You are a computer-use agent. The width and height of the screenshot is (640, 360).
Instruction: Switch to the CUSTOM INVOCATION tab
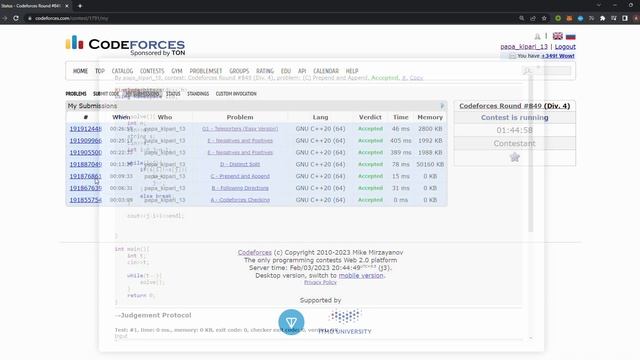coord(236,94)
